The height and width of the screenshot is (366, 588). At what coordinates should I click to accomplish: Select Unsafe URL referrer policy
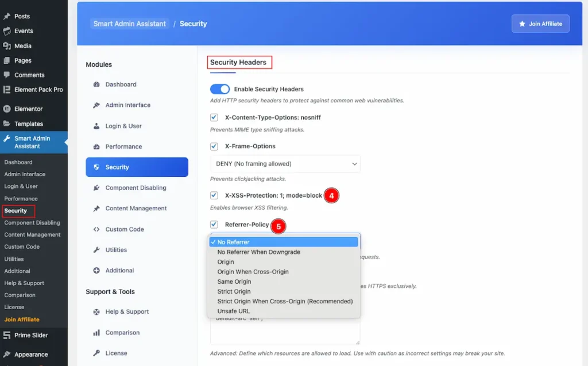(284, 311)
